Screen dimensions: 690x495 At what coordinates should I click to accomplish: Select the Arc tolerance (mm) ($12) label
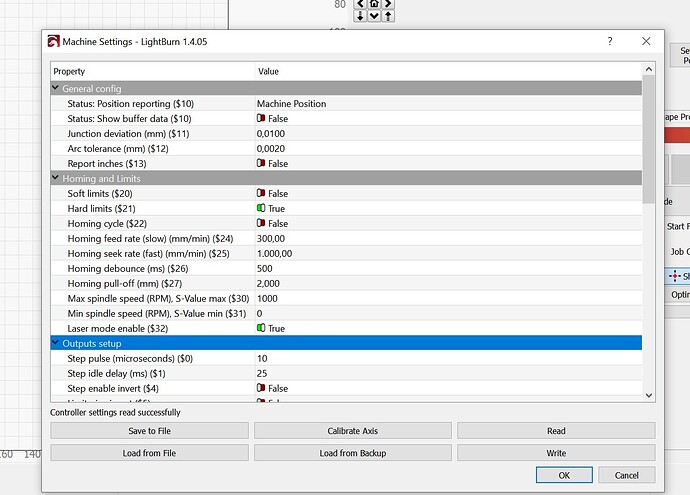pos(118,149)
